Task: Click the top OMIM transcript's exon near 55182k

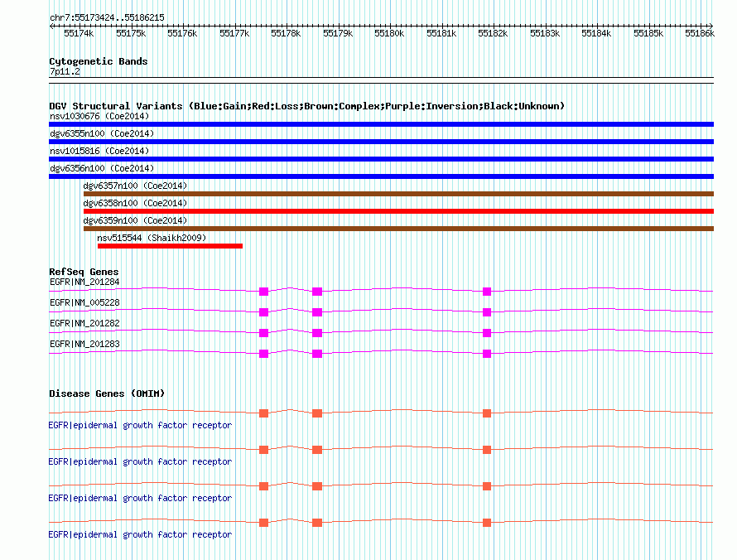Action: coord(487,413)
